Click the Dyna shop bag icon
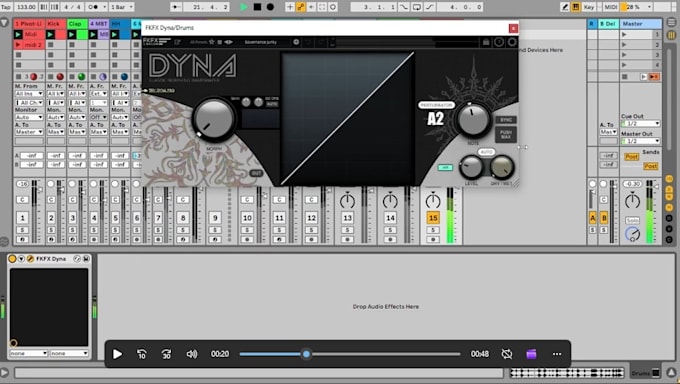The height and width of the screenshot is (384, 680). [486, 42]
